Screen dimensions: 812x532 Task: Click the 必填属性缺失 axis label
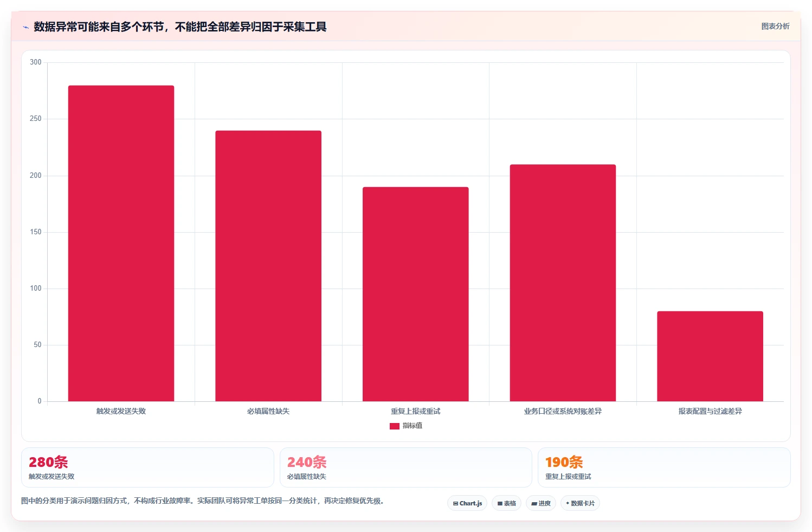(x=268, y=411)
